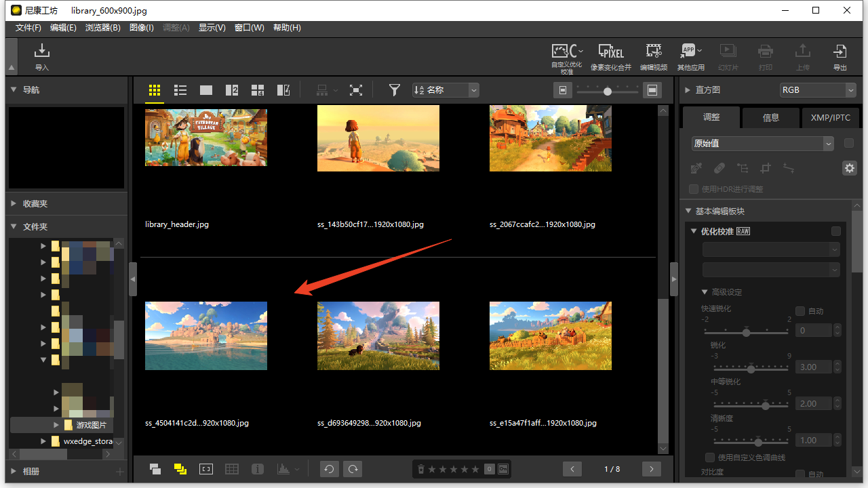Open the filter funnel icon

click(394, 90)
